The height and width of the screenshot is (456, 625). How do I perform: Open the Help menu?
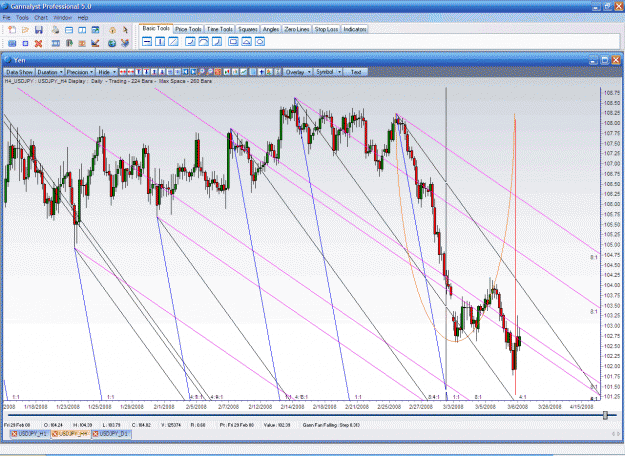click(x=83, y=18)
